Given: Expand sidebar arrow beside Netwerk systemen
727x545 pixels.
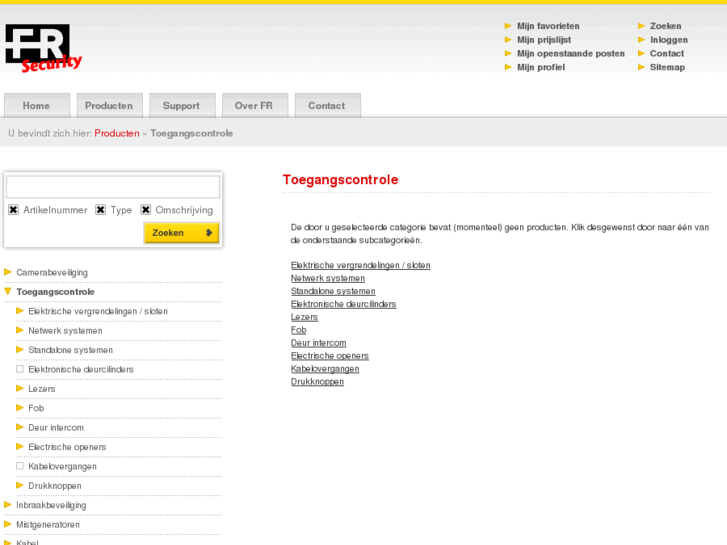Looking at the screenshot, I should tap(19, 330).
